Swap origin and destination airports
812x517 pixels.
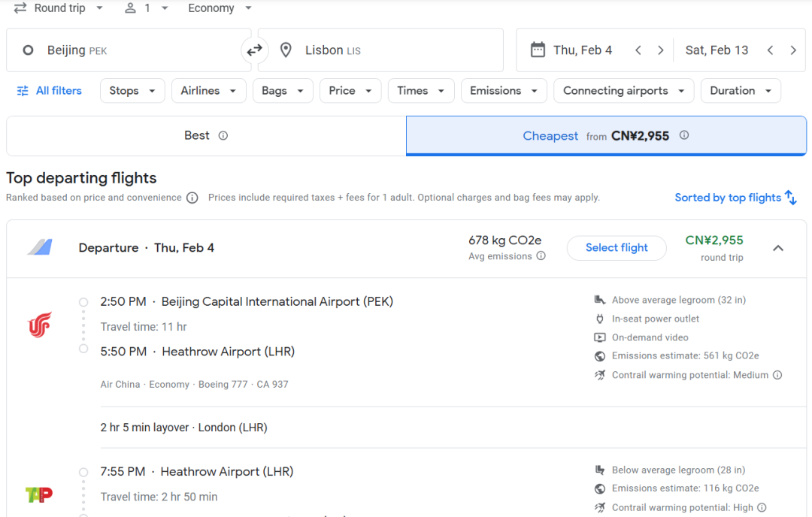tap(254, 50)
